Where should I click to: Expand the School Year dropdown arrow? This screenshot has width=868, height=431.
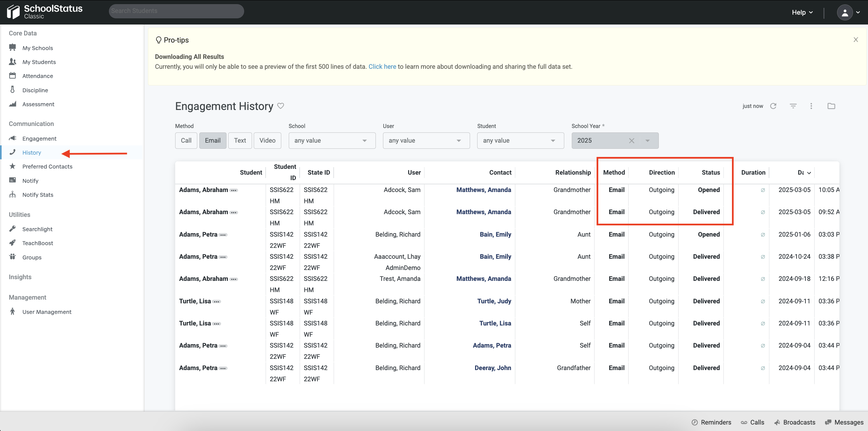click(648, 141)
